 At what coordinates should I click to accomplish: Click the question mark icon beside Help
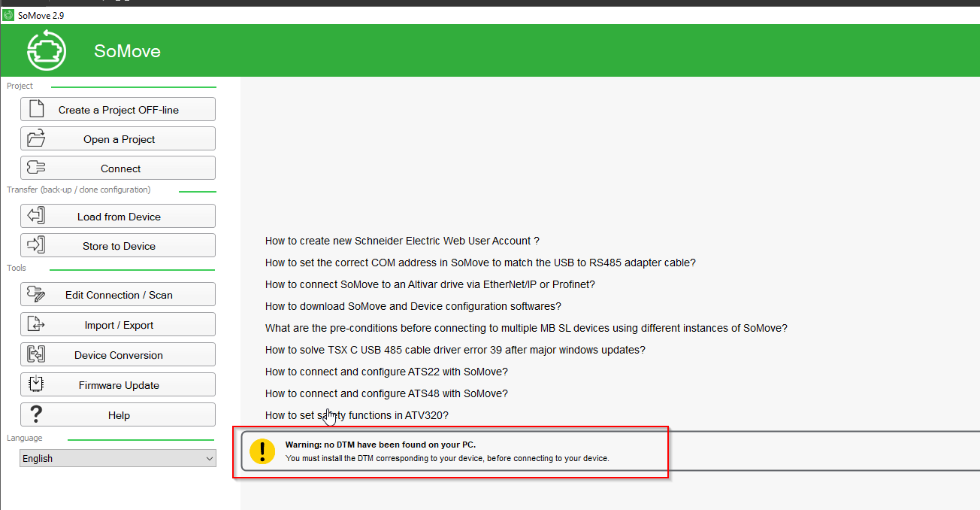tap(36, 414)
